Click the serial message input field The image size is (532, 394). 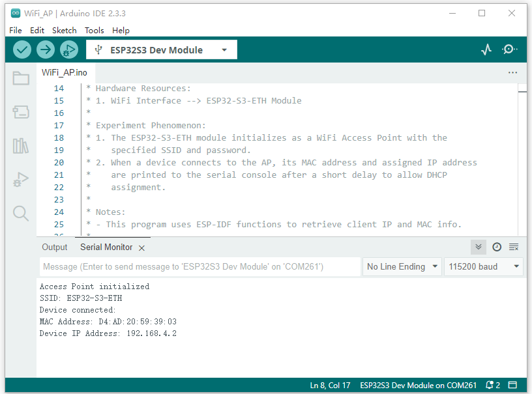click(199, 266)
